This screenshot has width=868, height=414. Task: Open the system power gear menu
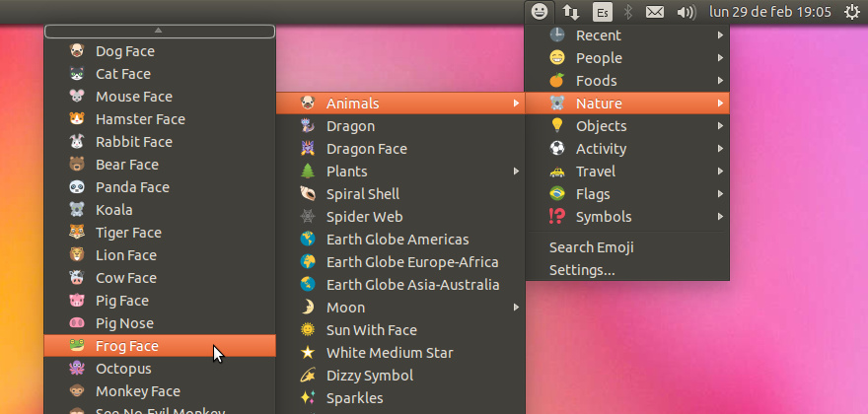pyautogui.click(x=851, y=12)
